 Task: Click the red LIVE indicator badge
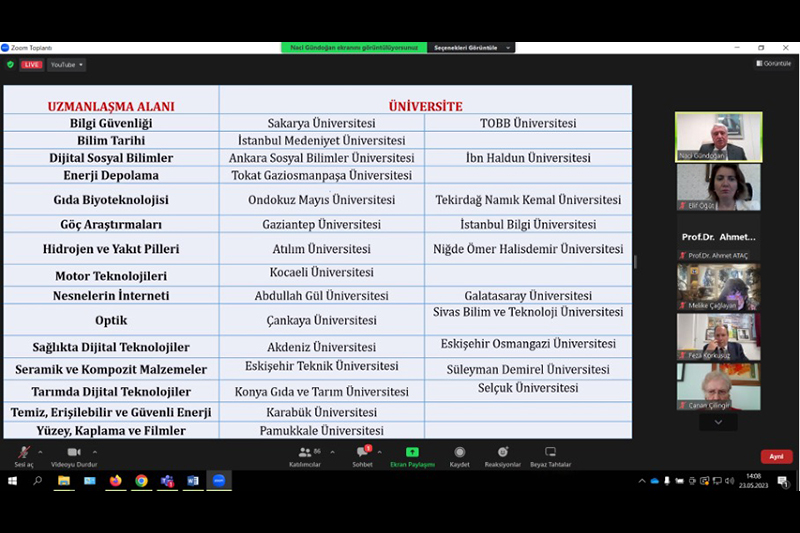32,65
